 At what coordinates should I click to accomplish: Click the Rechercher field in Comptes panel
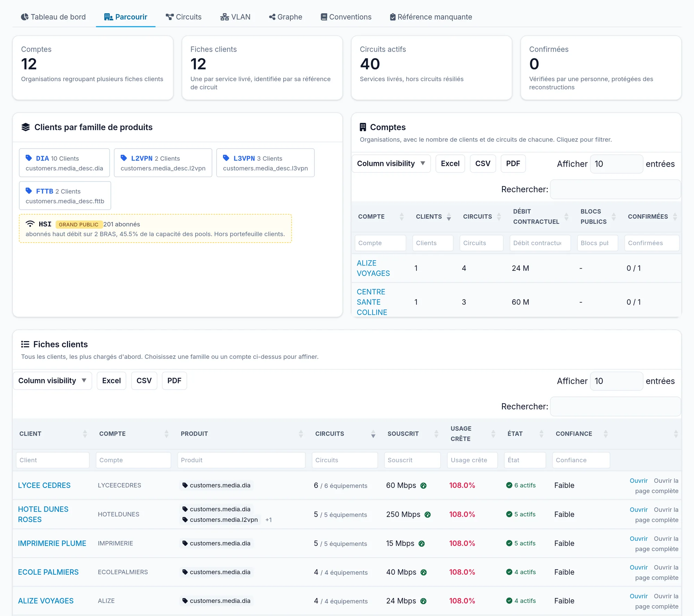pyautogui.click(x=615, y=189)
